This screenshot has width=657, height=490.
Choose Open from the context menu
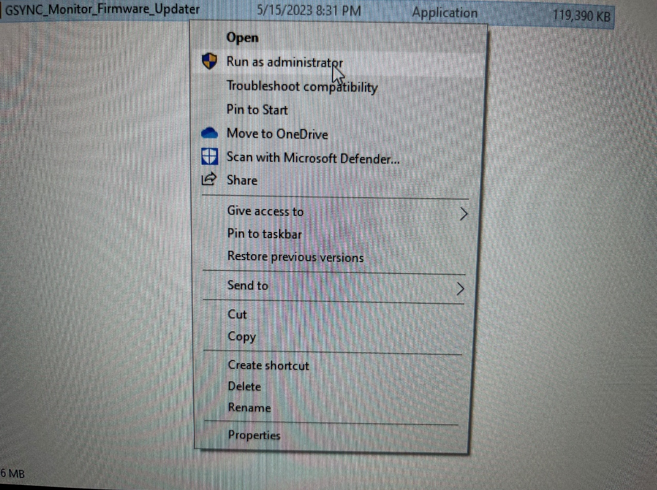(242, 38)
